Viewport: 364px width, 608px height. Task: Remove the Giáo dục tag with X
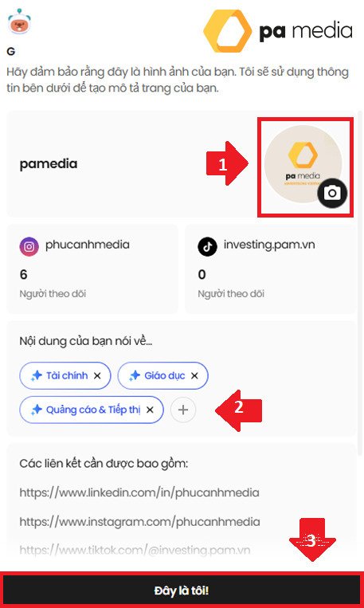[194, 376]
